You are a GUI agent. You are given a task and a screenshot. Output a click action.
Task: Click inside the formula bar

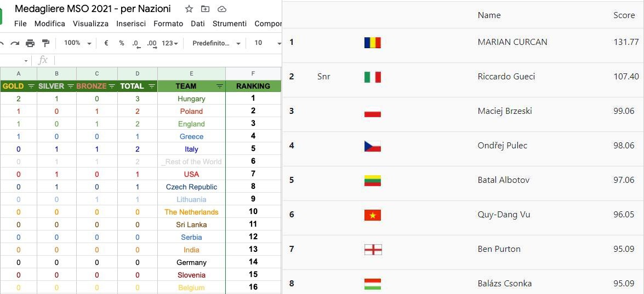click(164, 60)
